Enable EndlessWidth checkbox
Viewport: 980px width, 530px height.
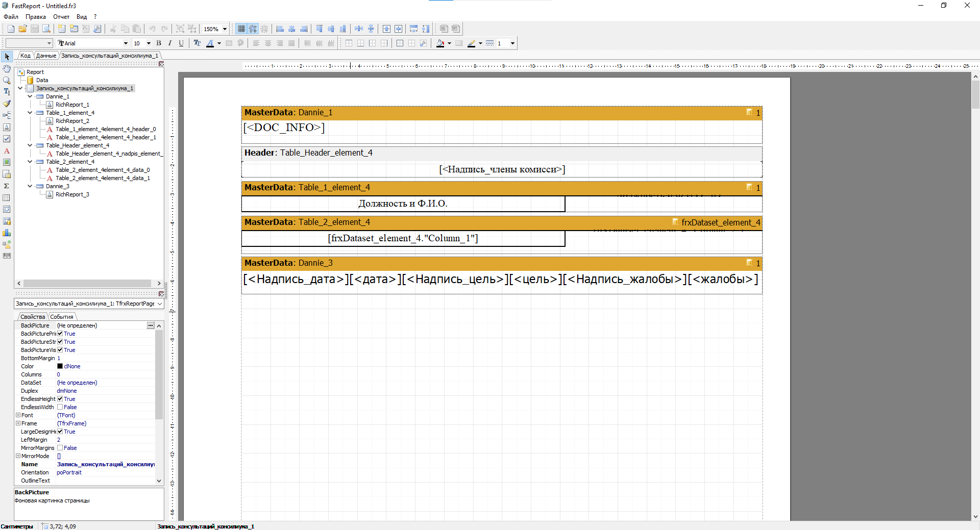coord(60,407)
